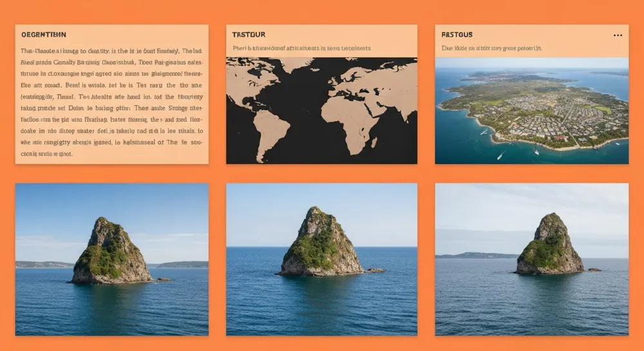Open the bottom-right rocky island photo
The height and width of the screenshot is (351, 644).
click(531, 259)
